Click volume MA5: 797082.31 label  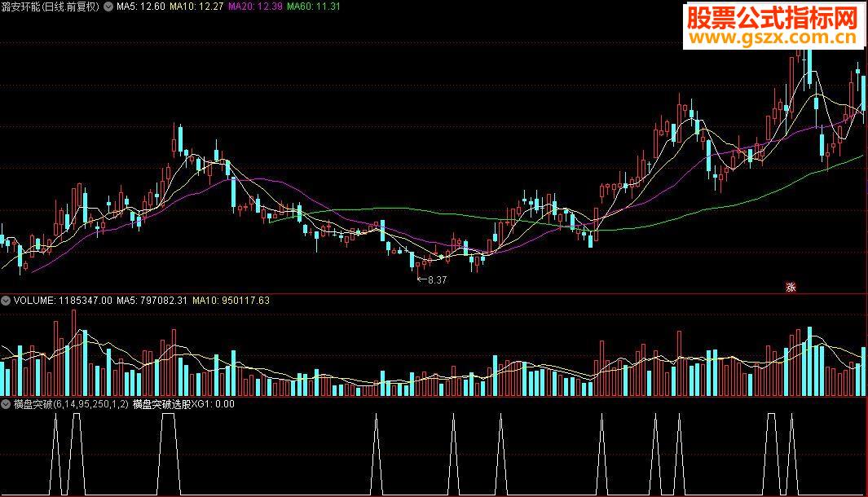[152, 301]
